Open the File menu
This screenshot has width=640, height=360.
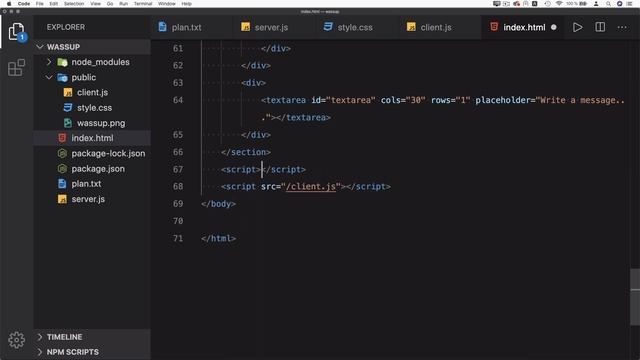pos(40,4)
